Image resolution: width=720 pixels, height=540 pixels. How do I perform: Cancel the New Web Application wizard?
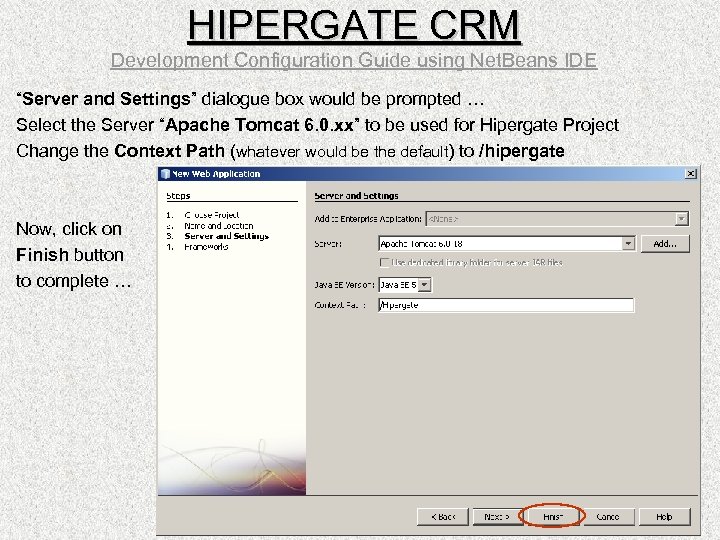click(x=608, y=517)
